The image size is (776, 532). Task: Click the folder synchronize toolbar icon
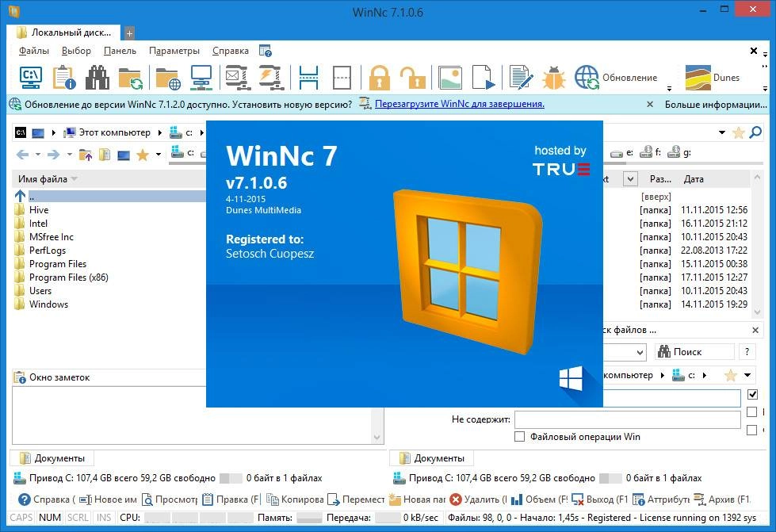tap(131, 78)
